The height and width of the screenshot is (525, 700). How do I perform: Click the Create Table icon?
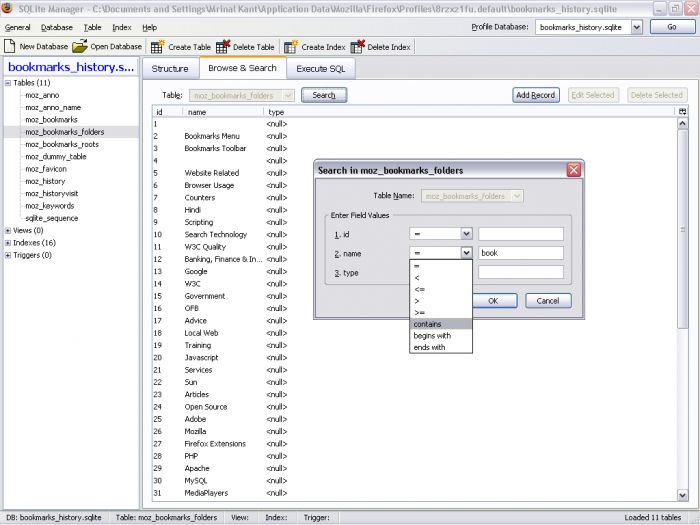point(157,47)
